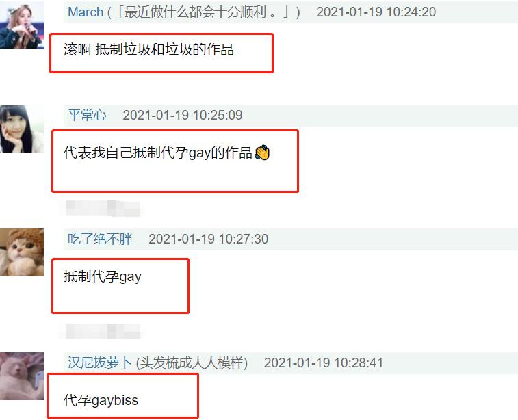Click the waving hand emoji
The image size is (518, 420).
[x=262, y=153]
